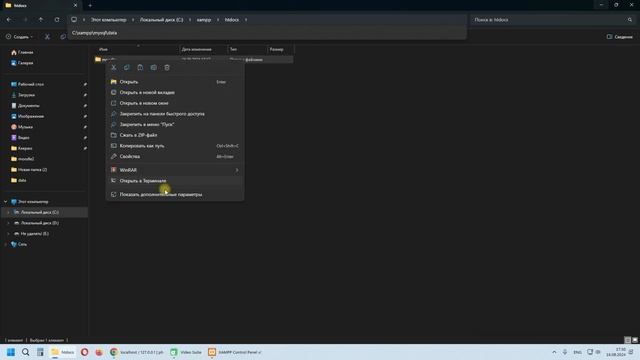Image resolution: width=640 pixels, height=360 pixels.
Task: Click the microphone icon in the system tray
Action: point(565,352)
